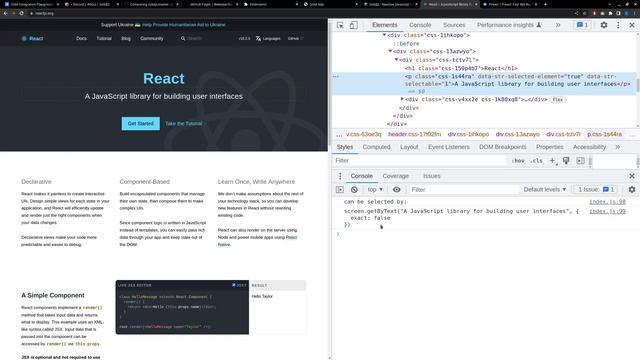Reload the page with browser refresh icon
The image size is (640, 360).
[x=21, y=13]
